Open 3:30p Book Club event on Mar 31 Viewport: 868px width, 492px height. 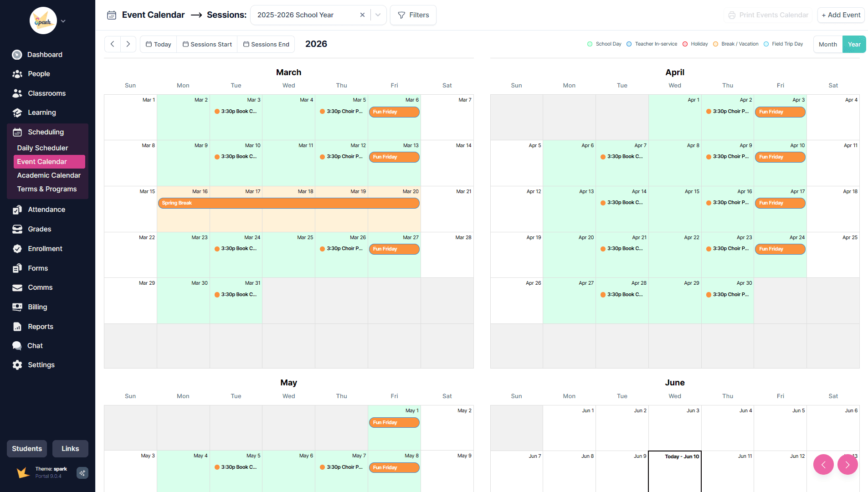[x=236, y=295]
